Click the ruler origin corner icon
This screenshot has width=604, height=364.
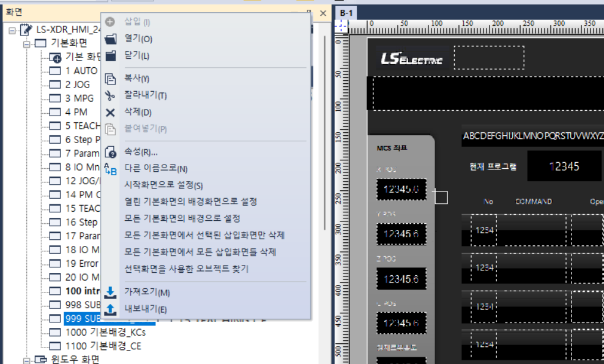click(x=341, y=26)
